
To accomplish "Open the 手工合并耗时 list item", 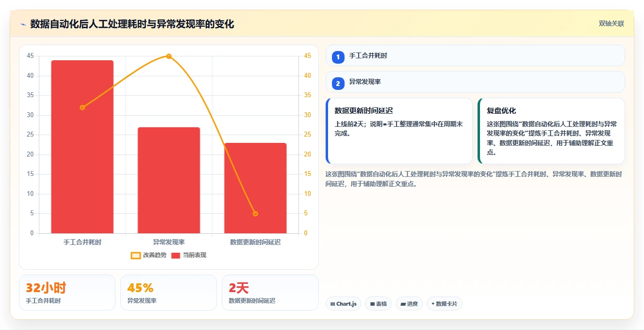I will 475,55.
